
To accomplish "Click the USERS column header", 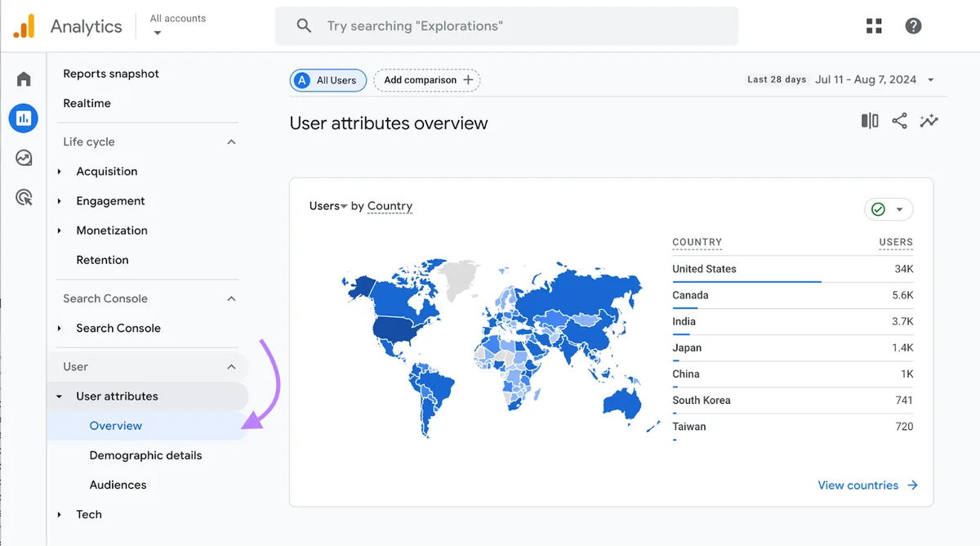I will 896,243.
